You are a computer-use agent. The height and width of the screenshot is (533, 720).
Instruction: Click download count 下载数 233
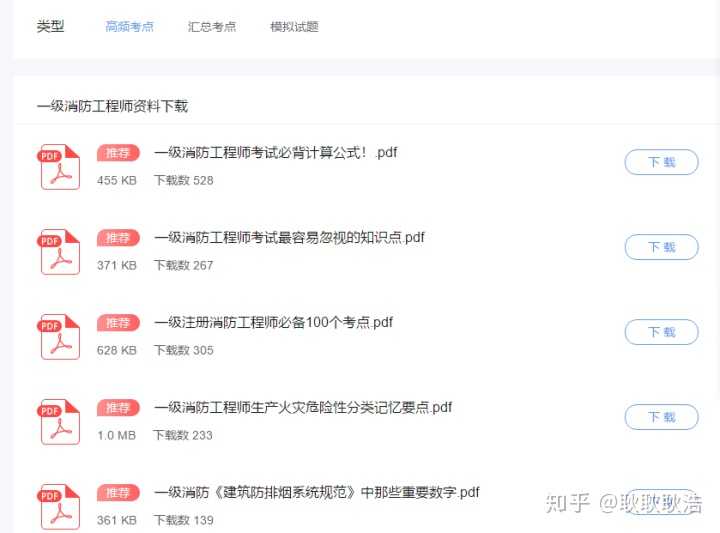click(183, 435)
